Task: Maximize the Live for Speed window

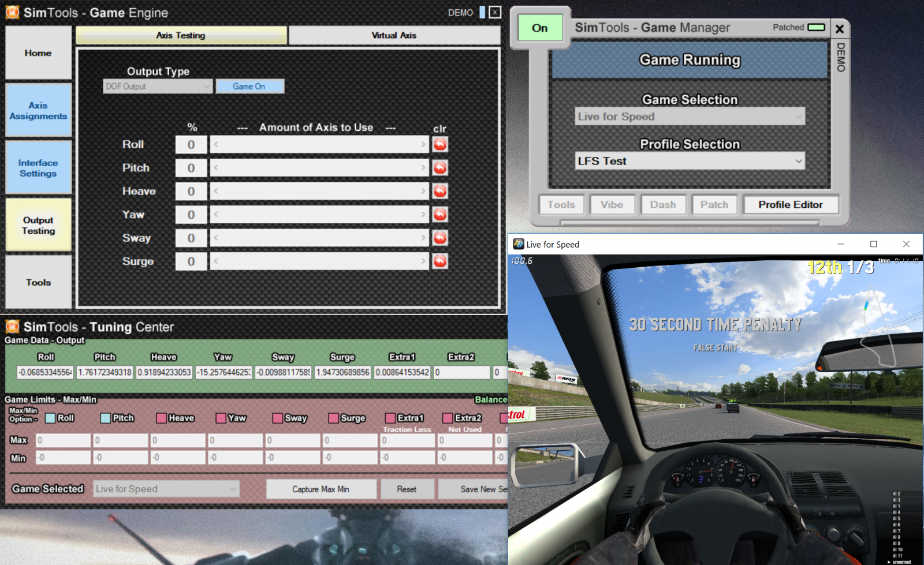Action: [x=873, y=244]
